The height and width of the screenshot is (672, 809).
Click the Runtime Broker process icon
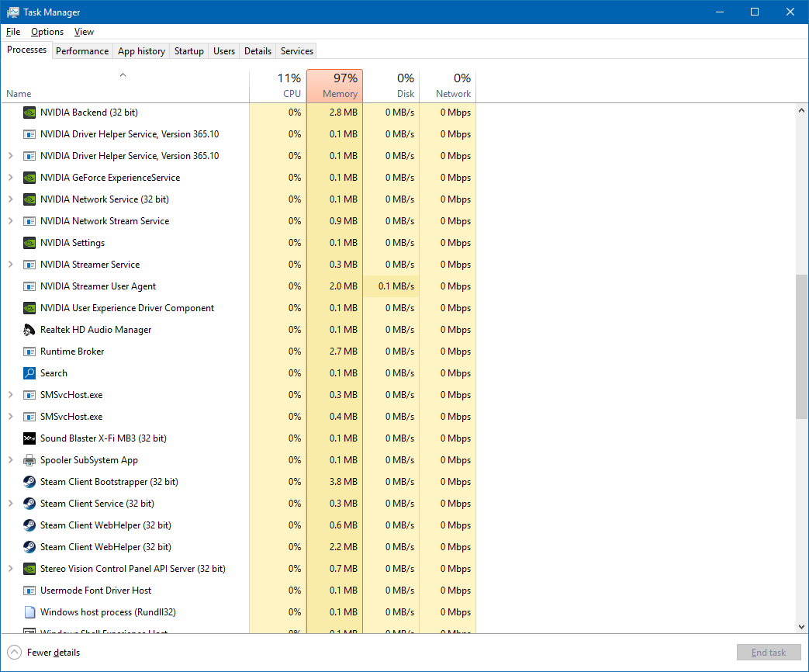point(29,352)
